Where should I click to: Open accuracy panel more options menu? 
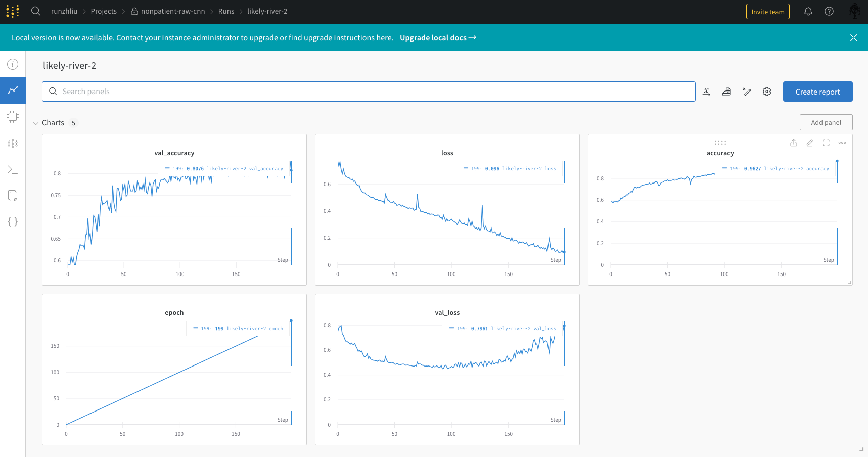[x=842, y=143]
